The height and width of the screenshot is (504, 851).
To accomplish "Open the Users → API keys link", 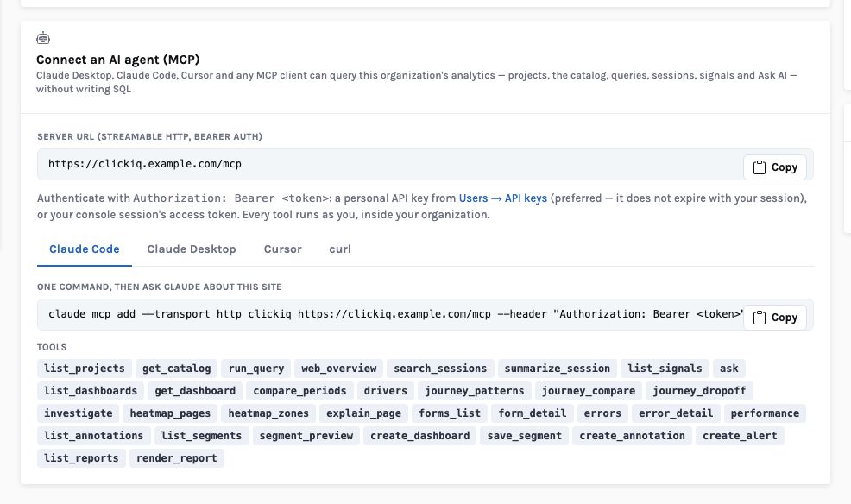I will click(502, 198).
